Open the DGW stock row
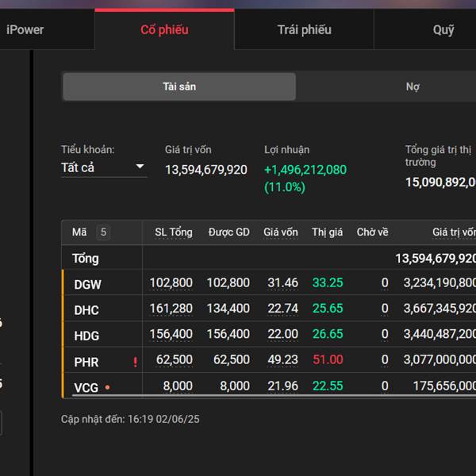This screenshot has width=476, height=476. pos(270,282)
